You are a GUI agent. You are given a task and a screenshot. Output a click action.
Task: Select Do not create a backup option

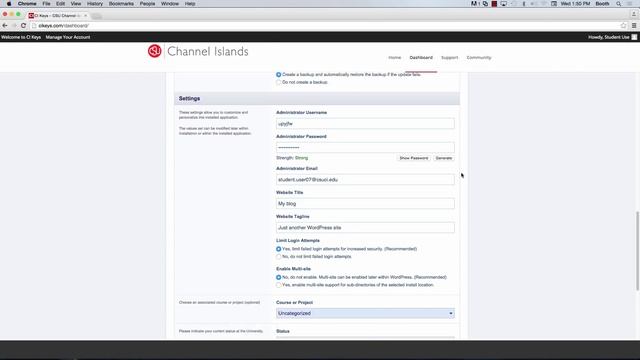tap(278, 82)
